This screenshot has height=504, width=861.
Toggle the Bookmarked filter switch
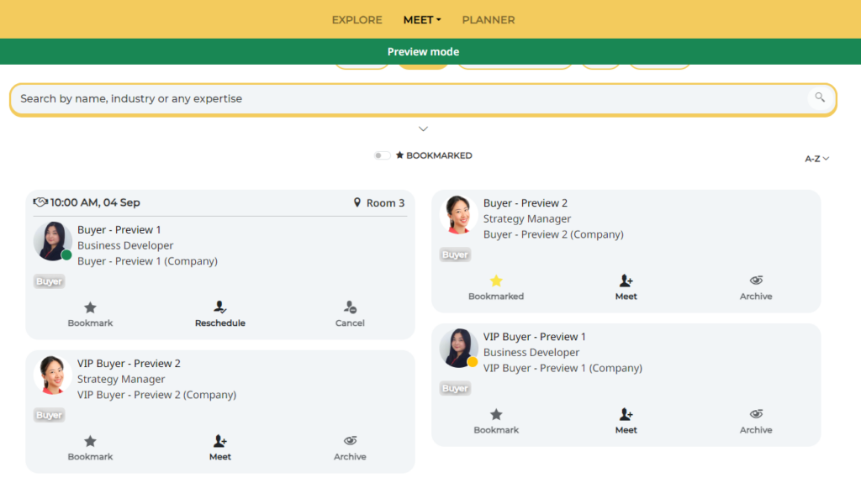pyautogui.click(x=383, y=155)
